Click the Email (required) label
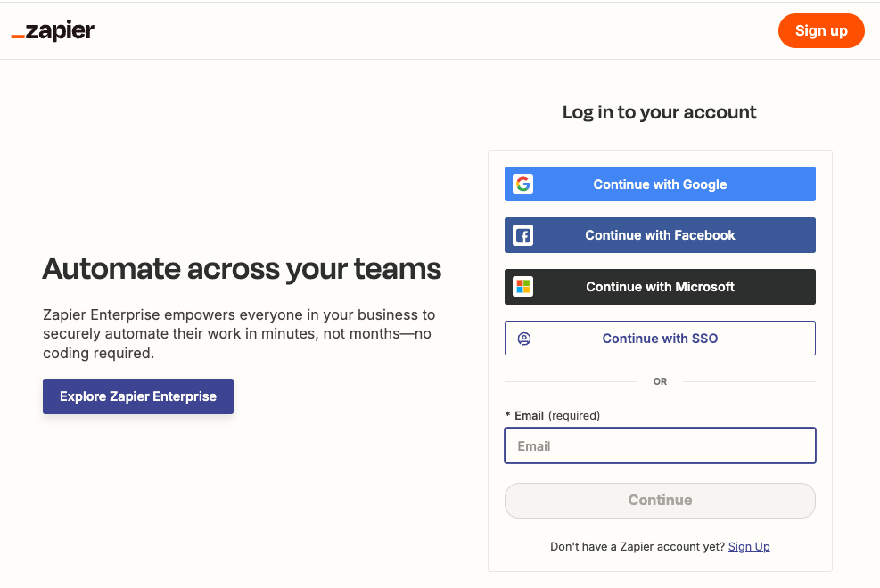The image size is (880, 588). click(553, 415)
